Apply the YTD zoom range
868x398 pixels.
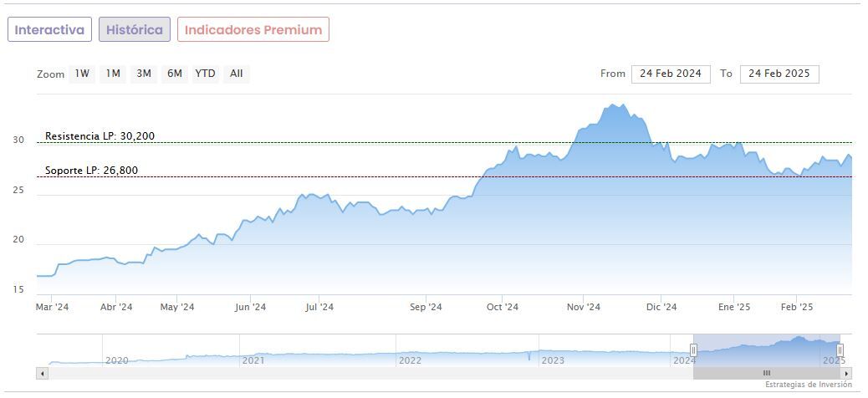(x=205, y=74)
